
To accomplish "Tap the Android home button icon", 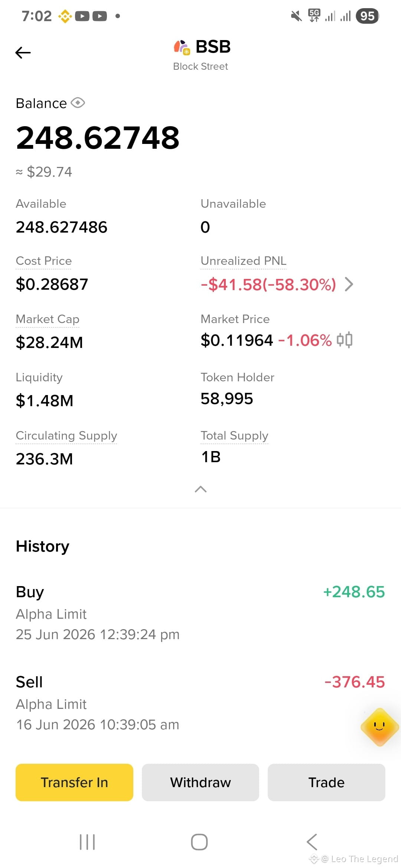I will [x=199, y=842].
